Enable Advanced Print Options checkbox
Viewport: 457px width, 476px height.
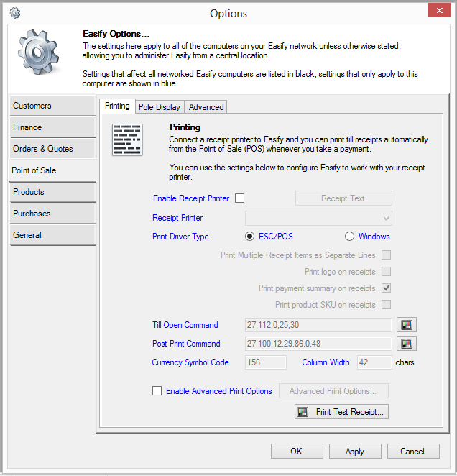pyautogui.click(x=157, y=391)
